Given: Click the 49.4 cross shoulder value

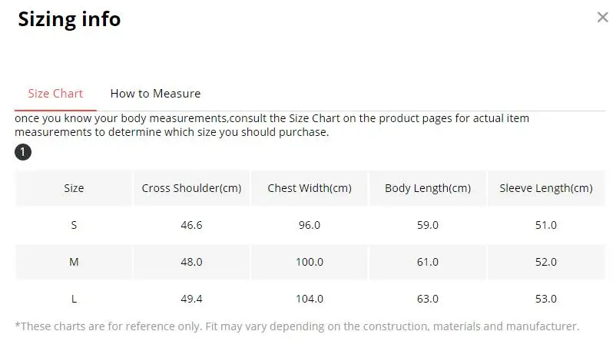Looking at the screenshot, I should (x=191, y=299).
